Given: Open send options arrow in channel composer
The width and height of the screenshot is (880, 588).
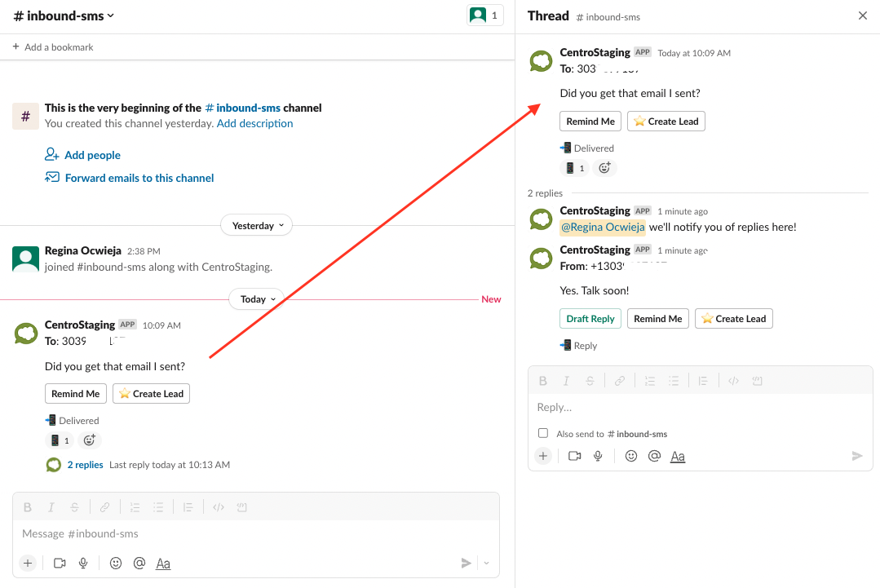Looking at the screenshot, I should click(487, 563).
